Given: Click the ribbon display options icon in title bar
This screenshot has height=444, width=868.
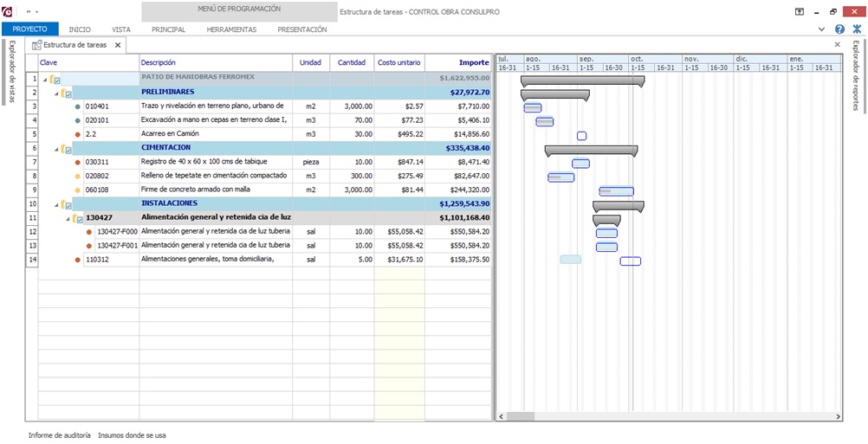Looking at the screenshot, I should click(x=799, y=12).
